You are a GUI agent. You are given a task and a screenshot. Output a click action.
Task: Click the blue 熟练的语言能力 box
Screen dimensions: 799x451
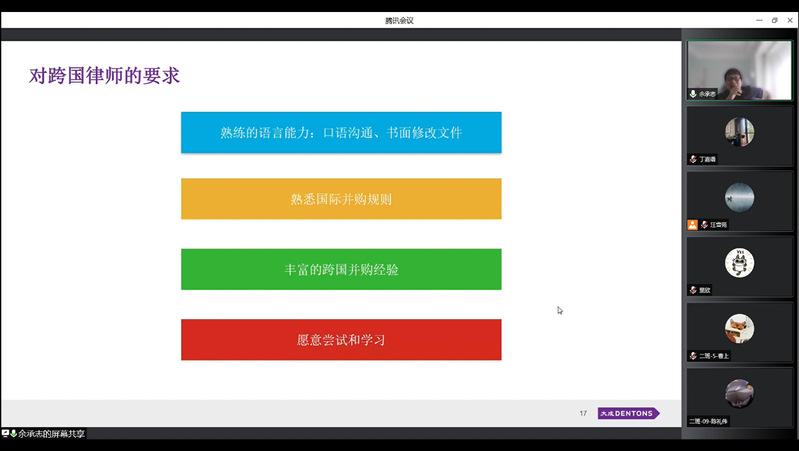(341, 132)
